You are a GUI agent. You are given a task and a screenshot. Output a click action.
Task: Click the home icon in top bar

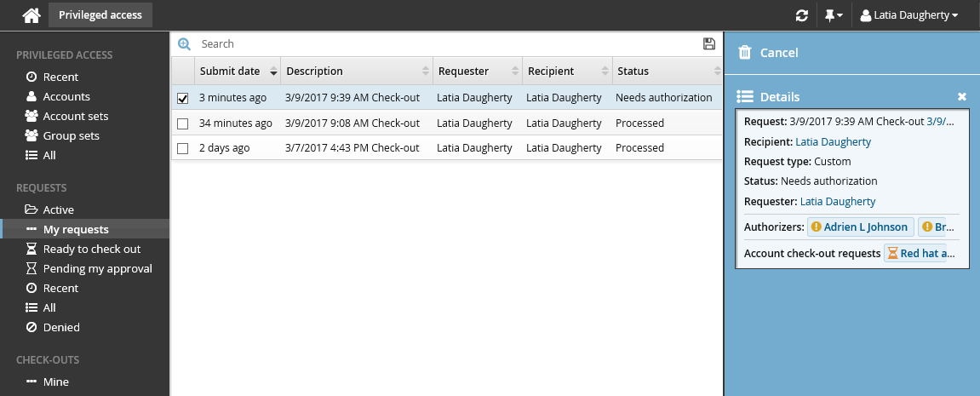32,15
